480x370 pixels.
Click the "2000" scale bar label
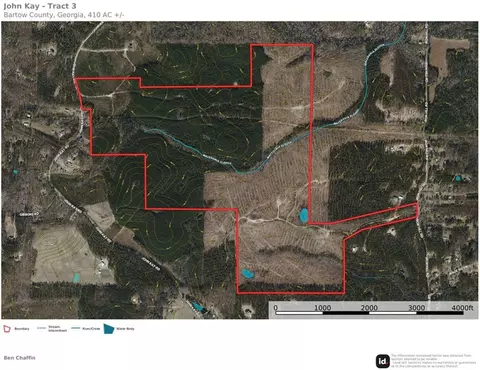point(369,308)
